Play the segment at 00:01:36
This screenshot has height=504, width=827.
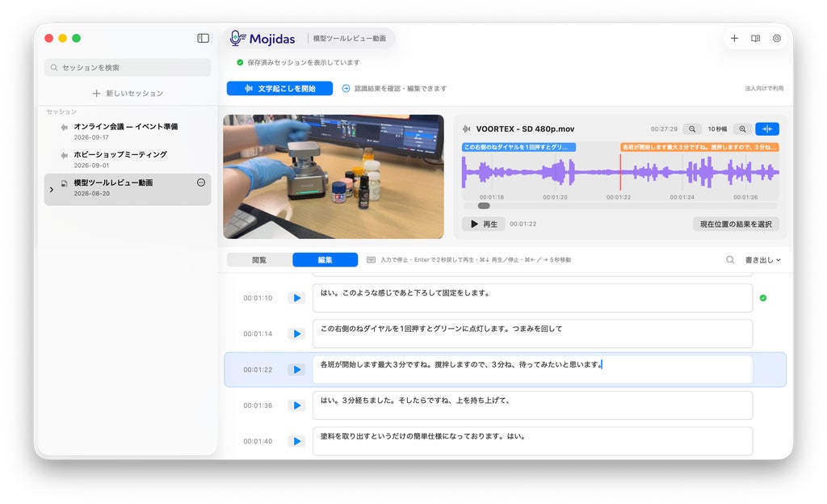pyautogui.click(x=296, y=405)
